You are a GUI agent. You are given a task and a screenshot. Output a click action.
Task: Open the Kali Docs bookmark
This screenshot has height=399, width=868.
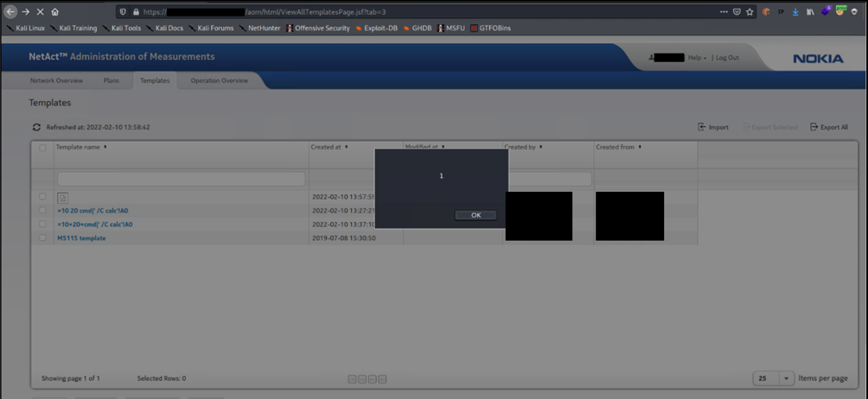coord(164,28)
